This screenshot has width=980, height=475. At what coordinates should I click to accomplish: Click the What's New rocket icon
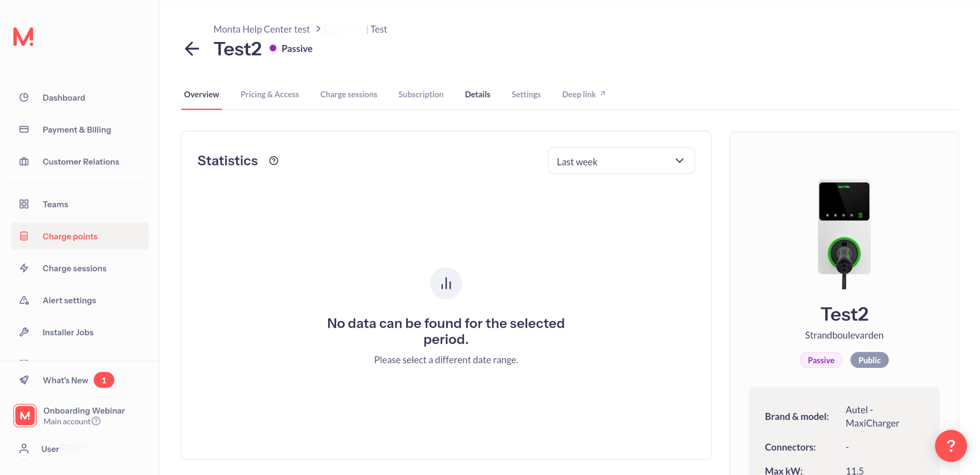(24, 380)
